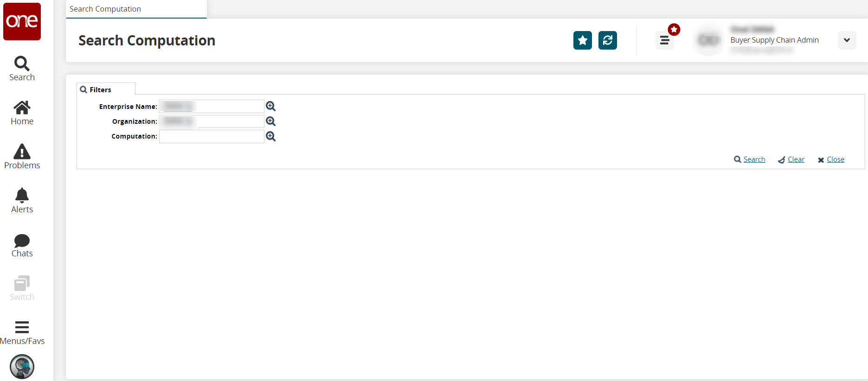
Task: Open Enterprise Name lookup picker
Action: [271, 107]
